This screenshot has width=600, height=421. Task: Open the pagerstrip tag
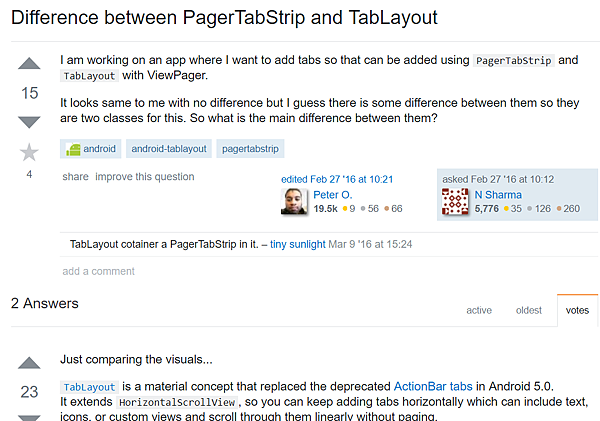tap(251, 149)
